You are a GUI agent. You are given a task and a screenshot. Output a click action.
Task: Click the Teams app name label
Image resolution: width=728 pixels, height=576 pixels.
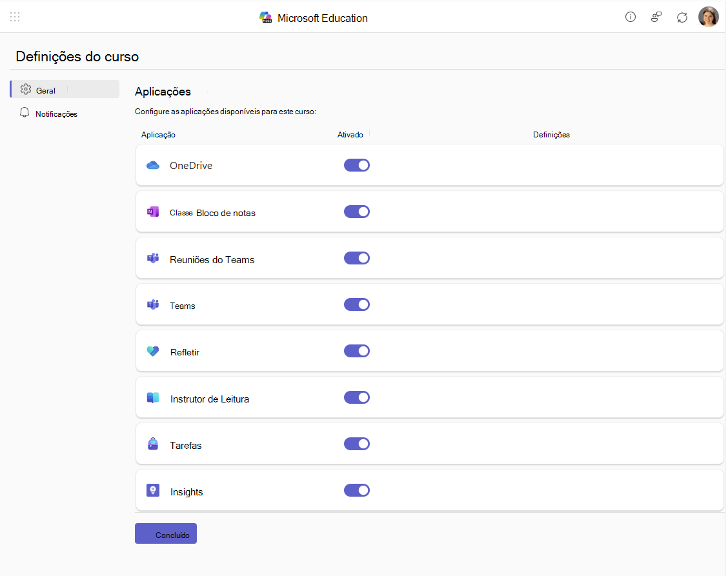tap(183, 306)
